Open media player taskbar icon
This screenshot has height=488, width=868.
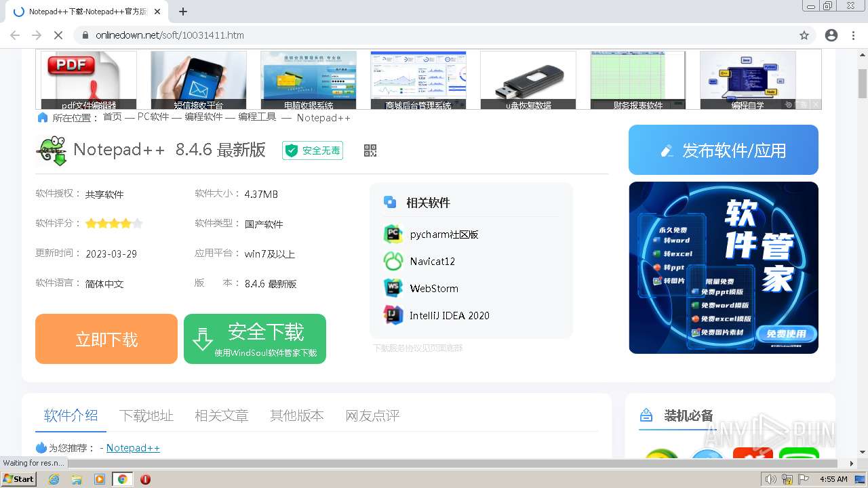coord(100,479)
